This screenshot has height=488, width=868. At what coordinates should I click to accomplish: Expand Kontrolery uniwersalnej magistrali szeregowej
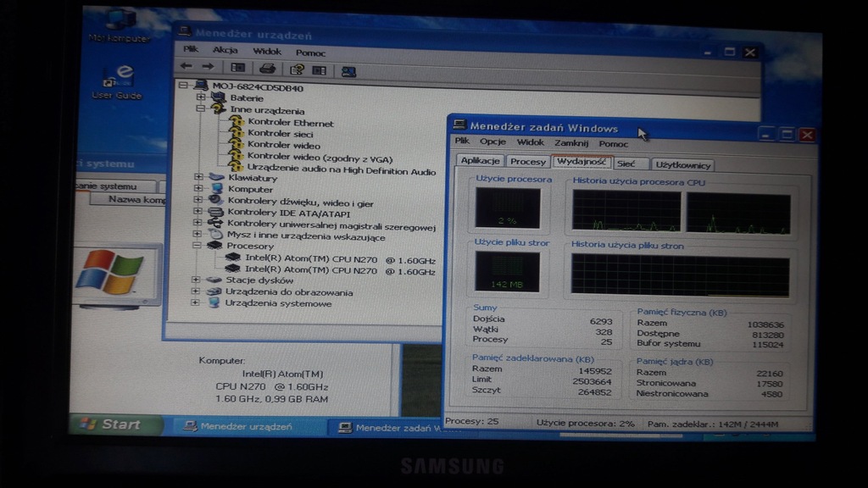click(x=197, y=223)
